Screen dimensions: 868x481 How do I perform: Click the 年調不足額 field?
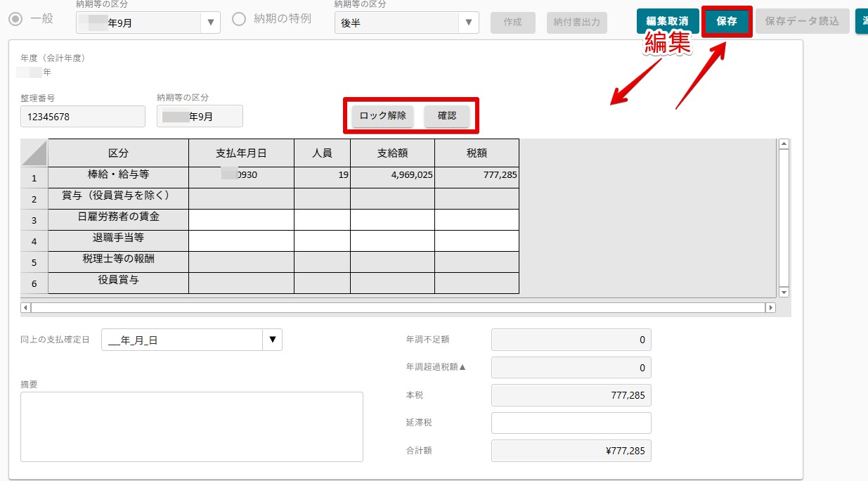pos(571,340)
